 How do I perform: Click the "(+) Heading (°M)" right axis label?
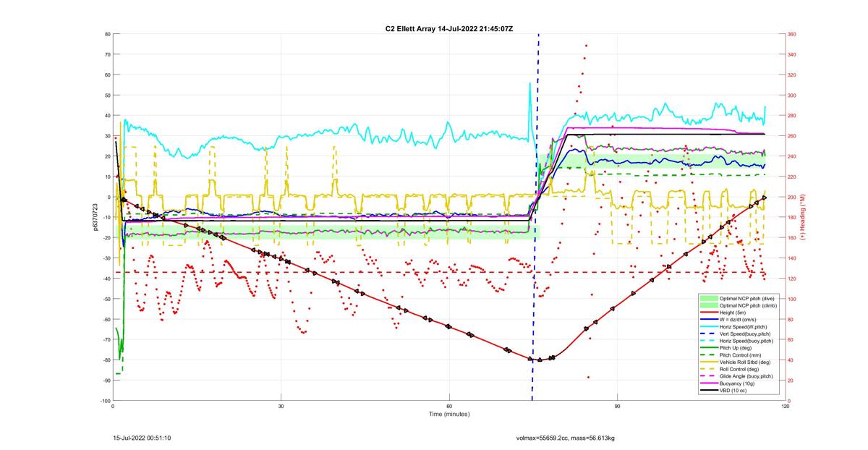[x=802, y=217]
